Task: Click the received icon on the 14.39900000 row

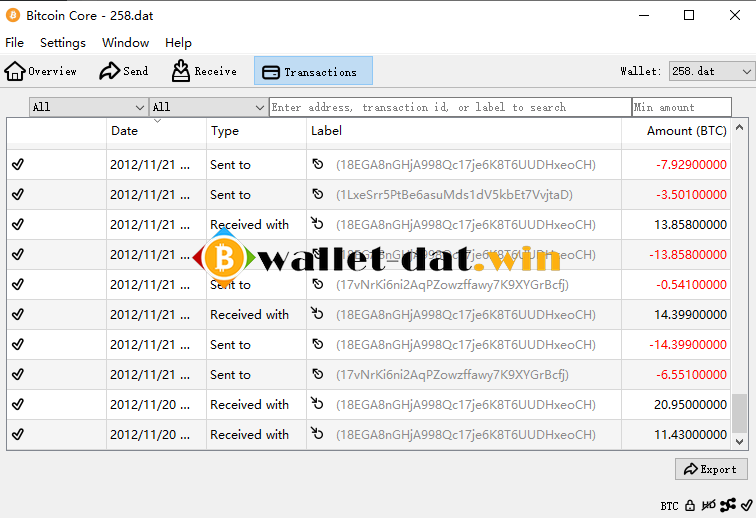Action: (317, 314)
